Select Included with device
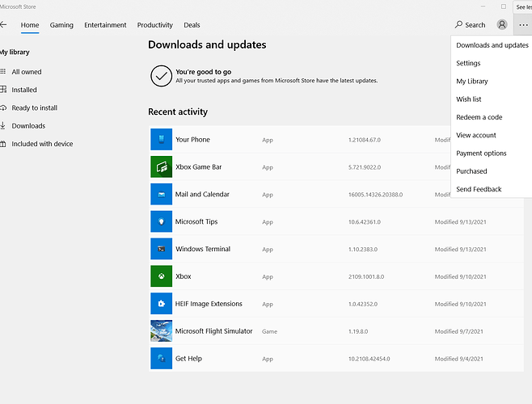532x404 pixels. tap(42, 144)
